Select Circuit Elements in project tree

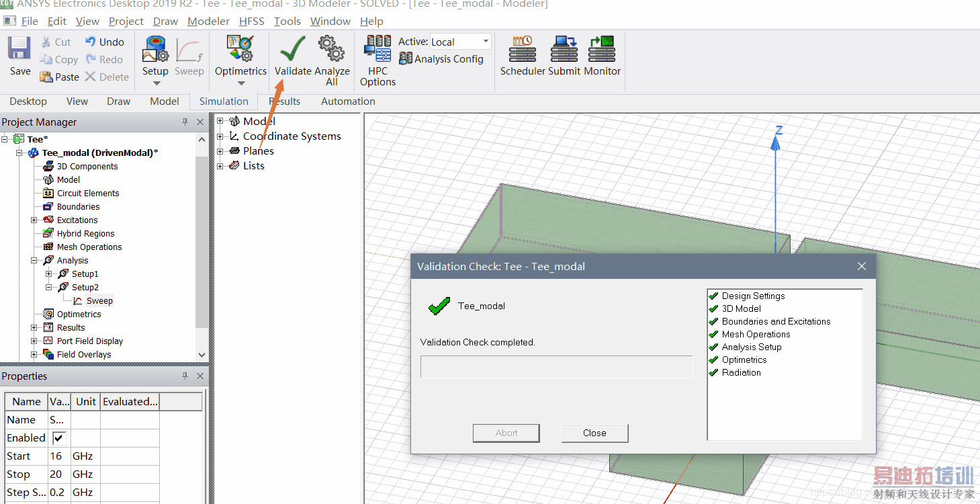click(88, 194)
